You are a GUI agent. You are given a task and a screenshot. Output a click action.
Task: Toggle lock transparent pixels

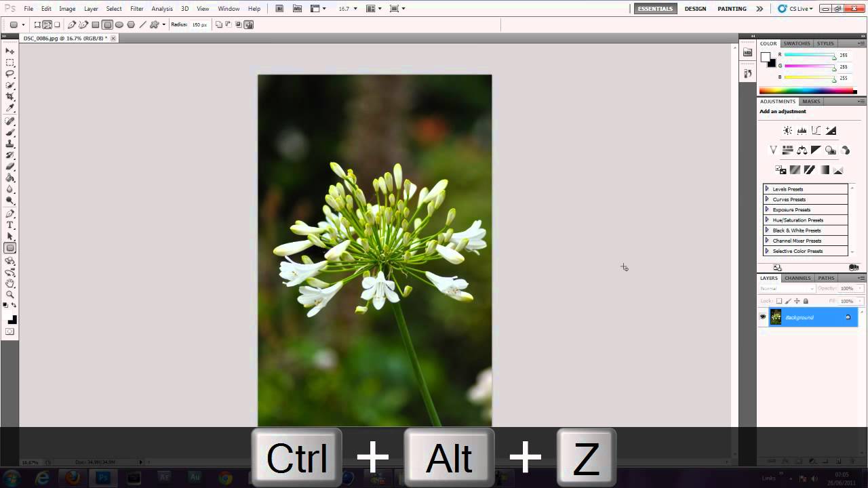coord(779,301)
